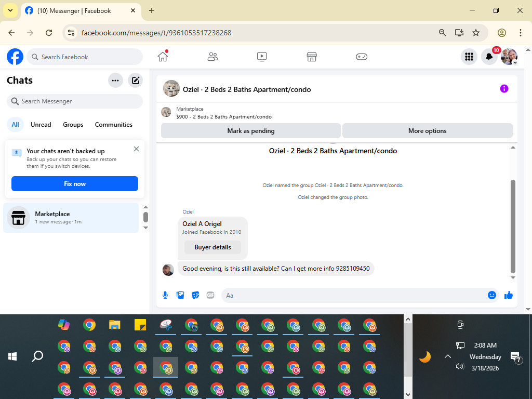Click the browser Back arrow
Screen dimensions: 532x399
point(11,33)
